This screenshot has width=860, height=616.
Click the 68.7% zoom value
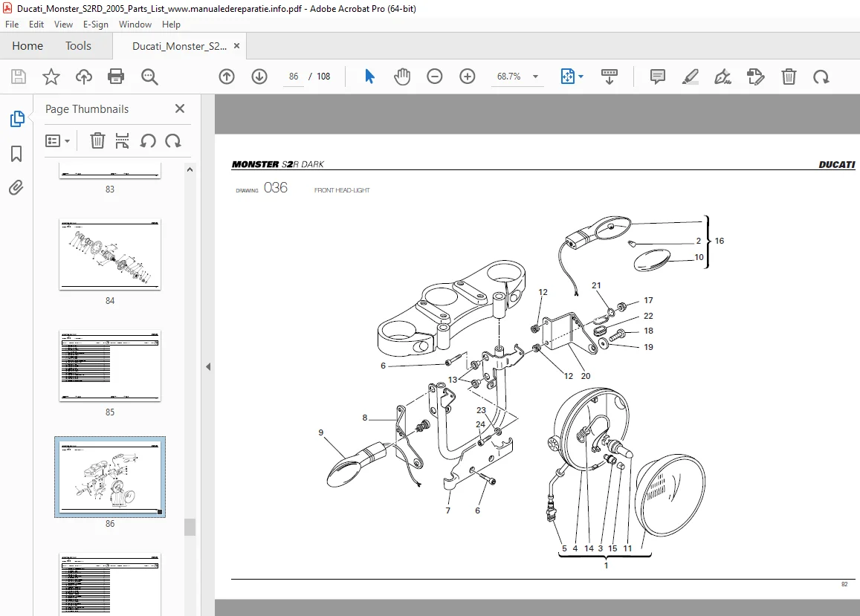click(x=508, y=77)
